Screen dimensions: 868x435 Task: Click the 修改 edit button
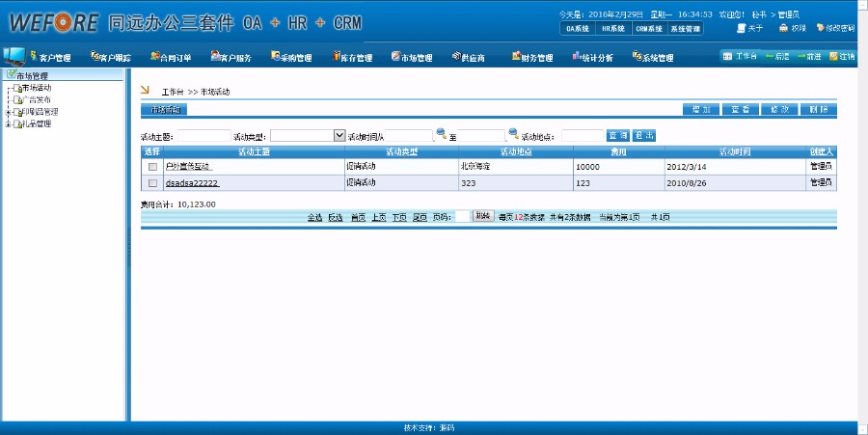pos(779,110)
